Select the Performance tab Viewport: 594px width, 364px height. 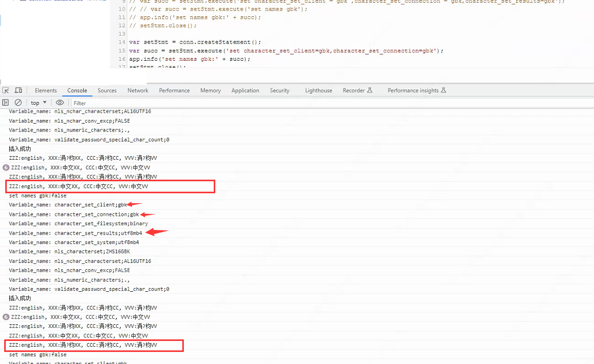(x=174, y=91)
